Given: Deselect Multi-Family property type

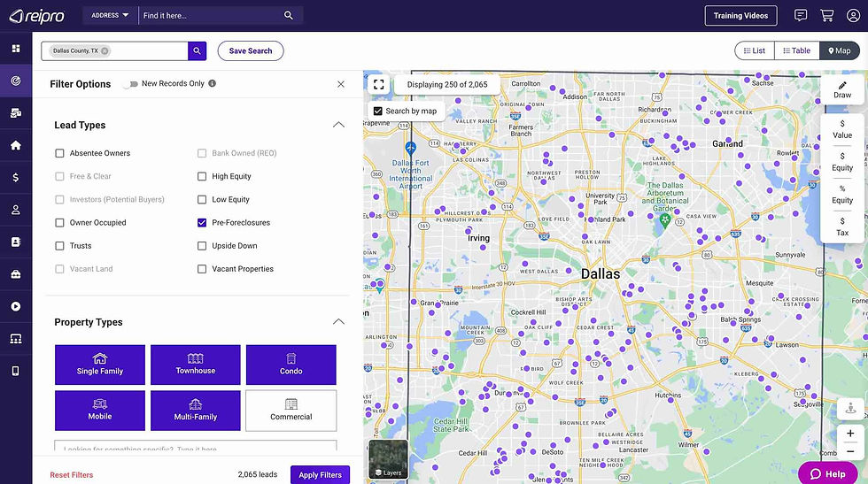Looking at the screenshot, I should pos(196,411).
